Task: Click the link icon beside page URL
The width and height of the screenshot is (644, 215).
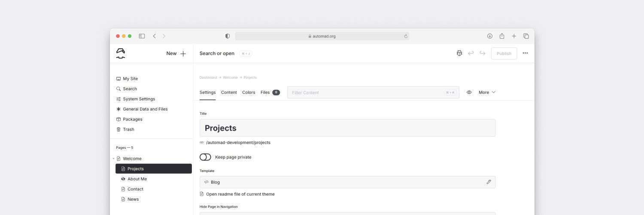Action: click(x=202, y=142)
